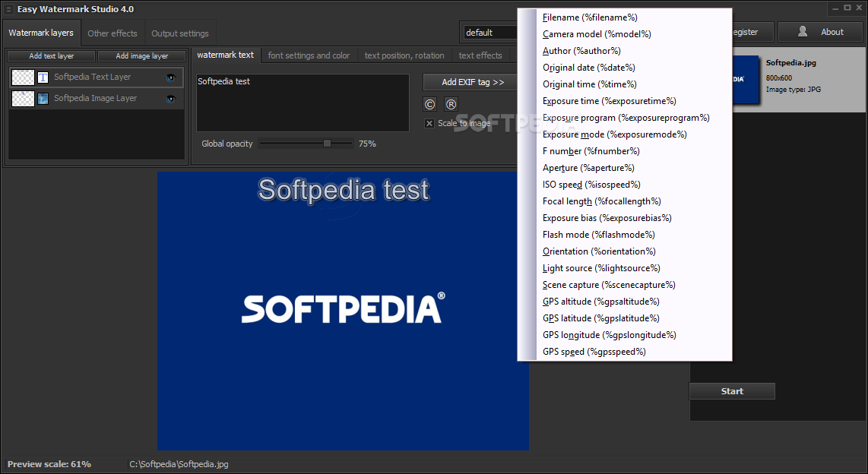Viewport: 868px width, 474px height.
Task: Switch to the text effects tab
Action: tap(480, 55)
